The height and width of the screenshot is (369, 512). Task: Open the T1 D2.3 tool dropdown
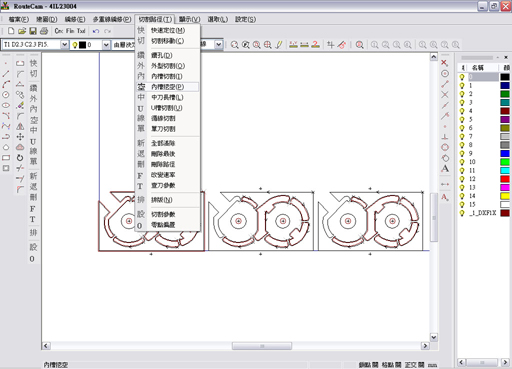tap(65, 44)
